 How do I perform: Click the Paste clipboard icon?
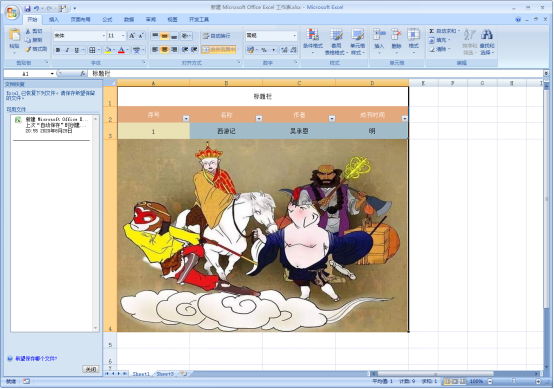pos(14,35)
